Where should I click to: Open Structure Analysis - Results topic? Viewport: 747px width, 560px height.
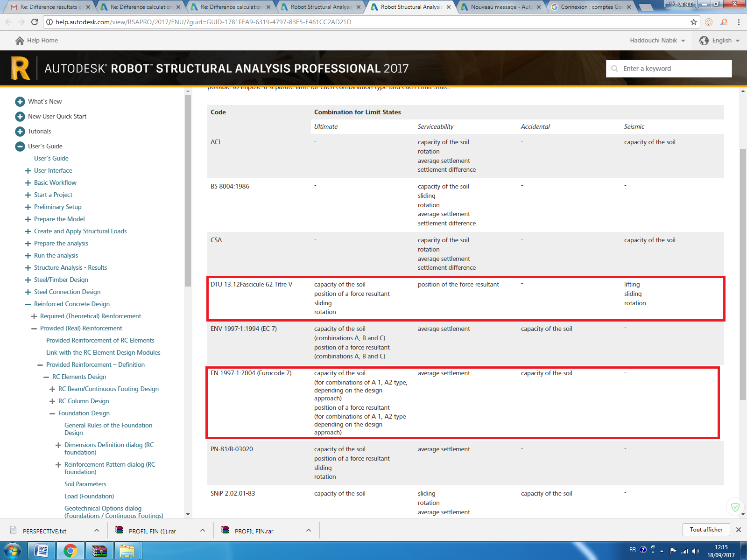click(x=70, y=267)
